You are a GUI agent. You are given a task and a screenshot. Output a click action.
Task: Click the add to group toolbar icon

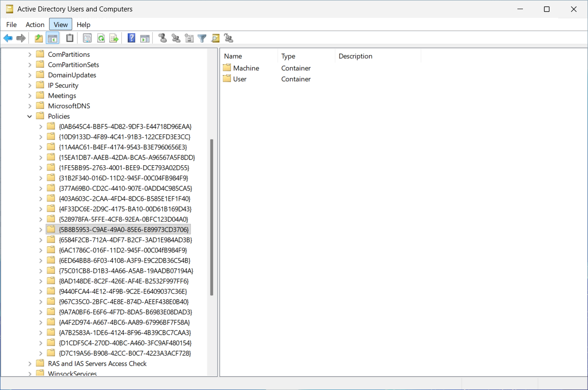229,38
